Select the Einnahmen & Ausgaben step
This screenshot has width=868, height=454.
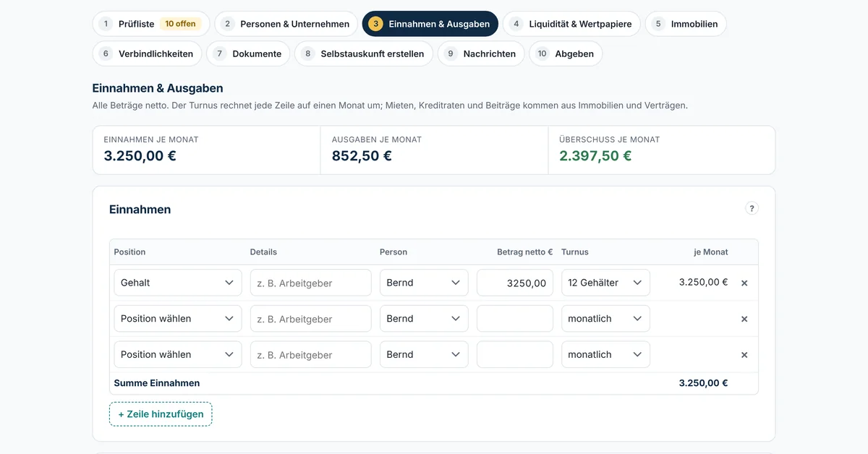pyautogui.click(x=430, y=24)
